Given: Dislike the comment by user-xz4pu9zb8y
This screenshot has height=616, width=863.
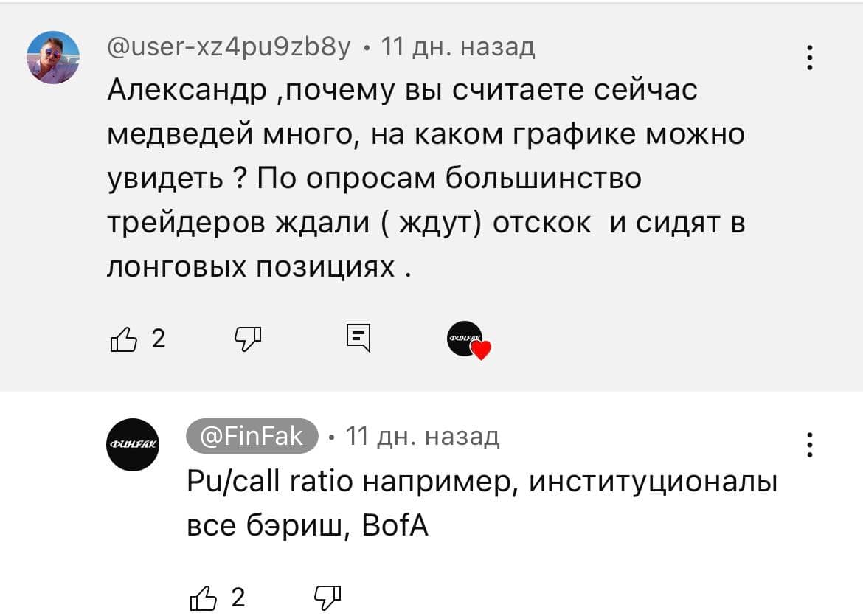Looking at the screenshot, I should pyautogui.click(x=247, y=339).
